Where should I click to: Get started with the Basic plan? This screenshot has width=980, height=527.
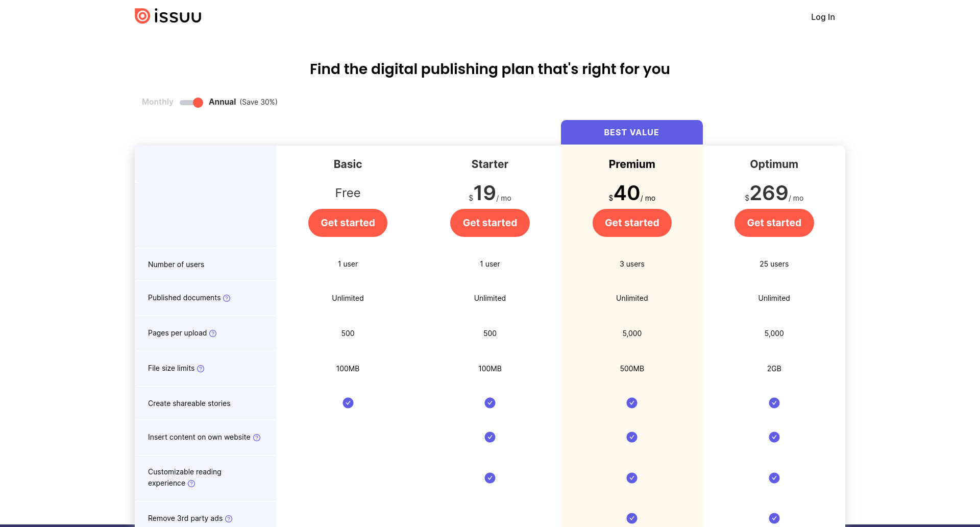348,223
